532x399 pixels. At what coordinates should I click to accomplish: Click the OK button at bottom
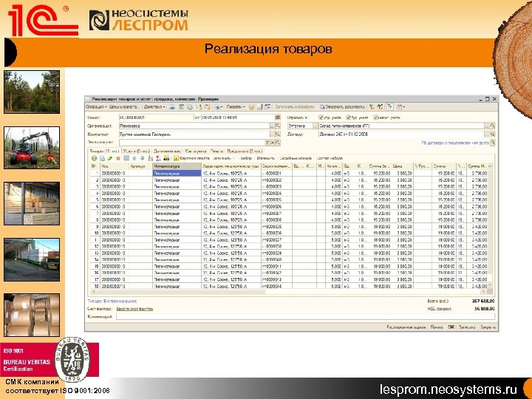click(x=451, y=327)
